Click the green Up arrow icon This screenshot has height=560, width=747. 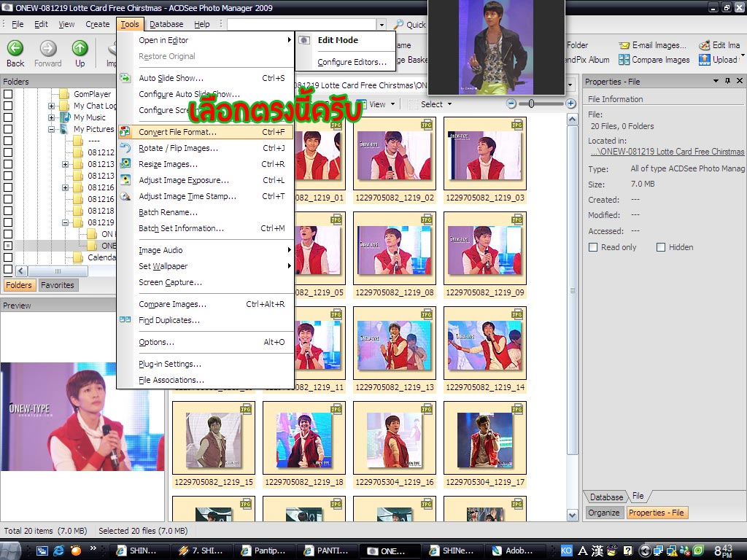click(80, 48)
